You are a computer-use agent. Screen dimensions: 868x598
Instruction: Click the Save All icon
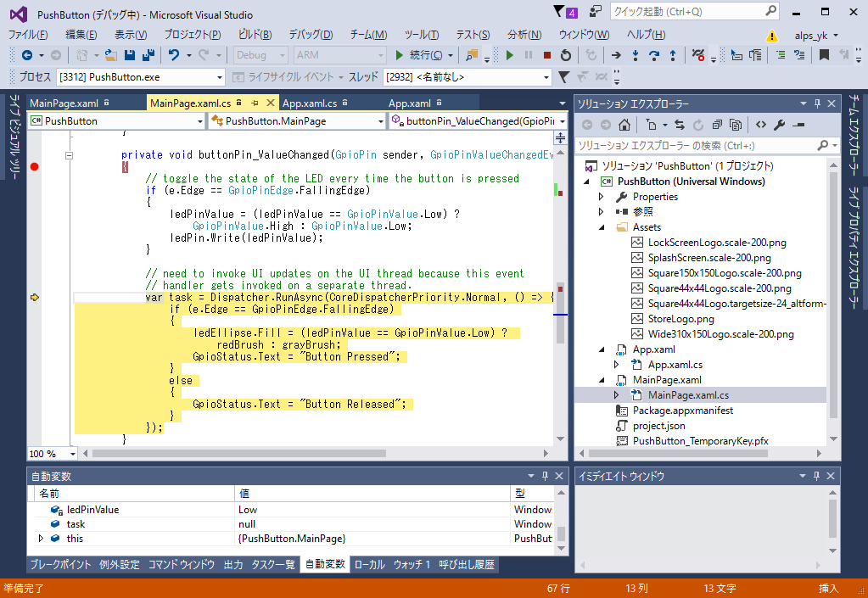click(148, 55)
